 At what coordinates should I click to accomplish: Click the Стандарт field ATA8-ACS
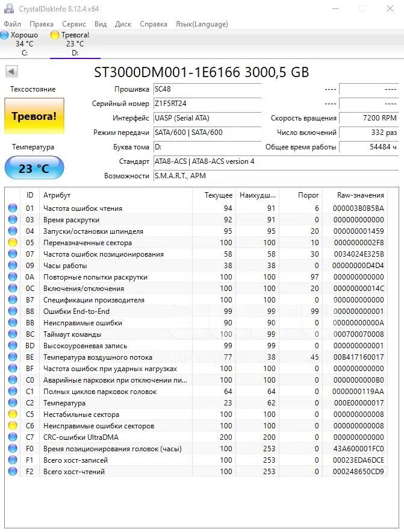click(x=276, y=161)
